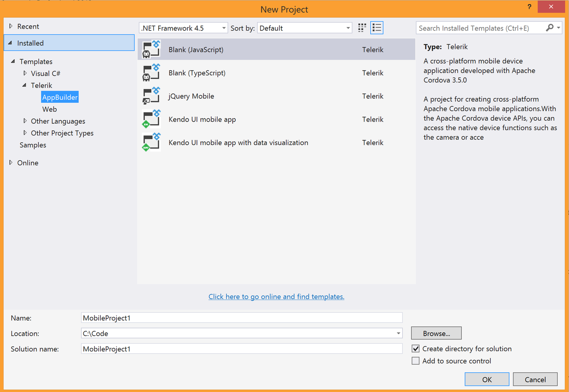Viewport: 569px width, 392px height.
Task: Click the search magnifier icon
Action: [550, 28]
